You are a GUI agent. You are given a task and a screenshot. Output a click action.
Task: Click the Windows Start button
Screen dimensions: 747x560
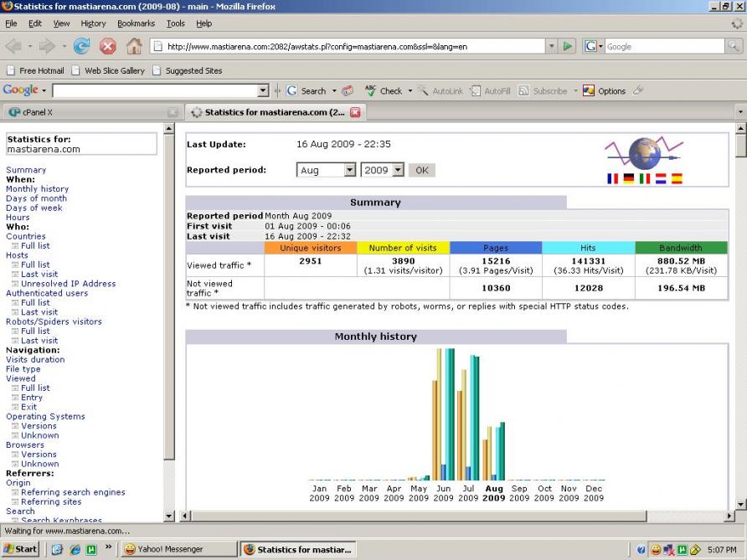pyautogui.click(x=20, y=549)
